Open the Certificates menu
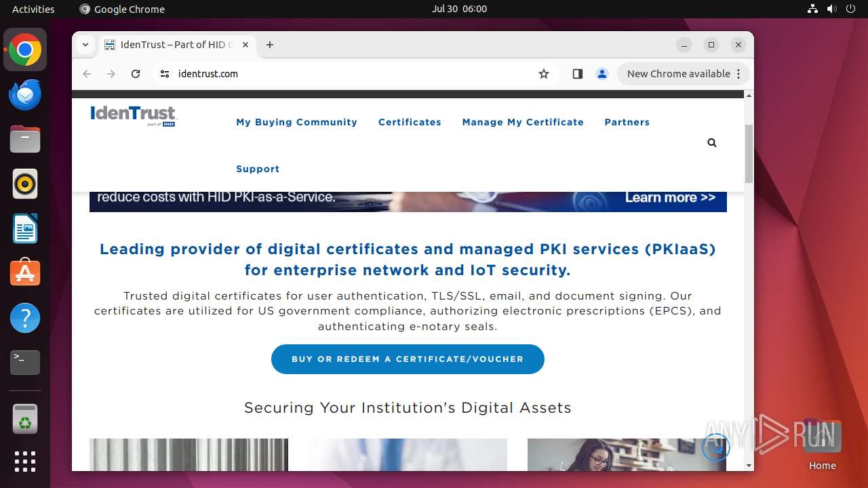This screenshot has height=488, width=868. (410, 122)
